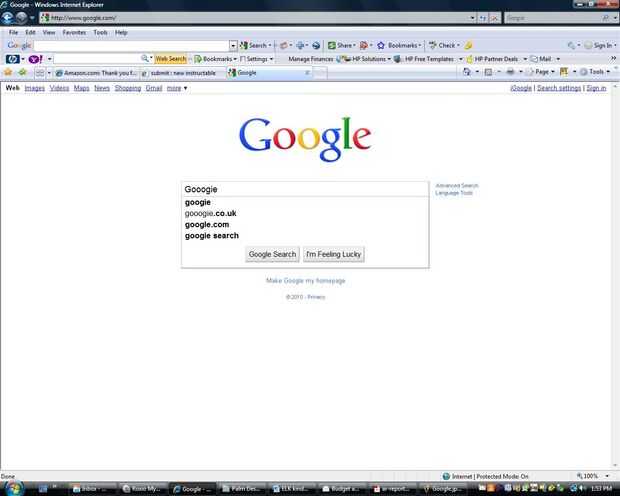Click the browser Forward arrow button
Viewport: 620px width, 496px height.
coord(21,18)
